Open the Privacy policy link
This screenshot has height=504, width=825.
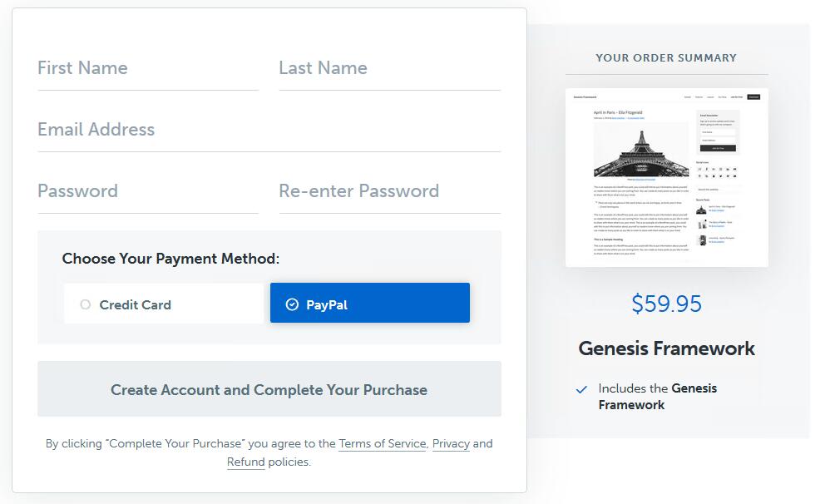point(451,443)
